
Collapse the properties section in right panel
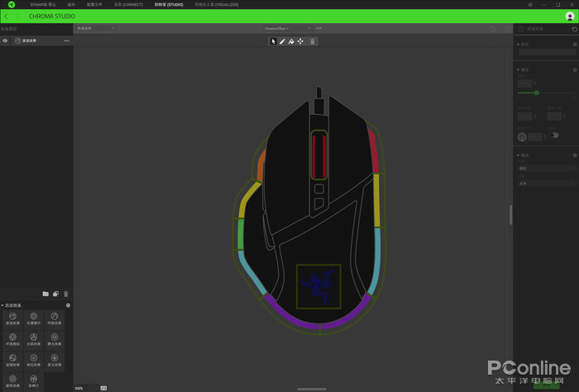[x=519, y=69]
